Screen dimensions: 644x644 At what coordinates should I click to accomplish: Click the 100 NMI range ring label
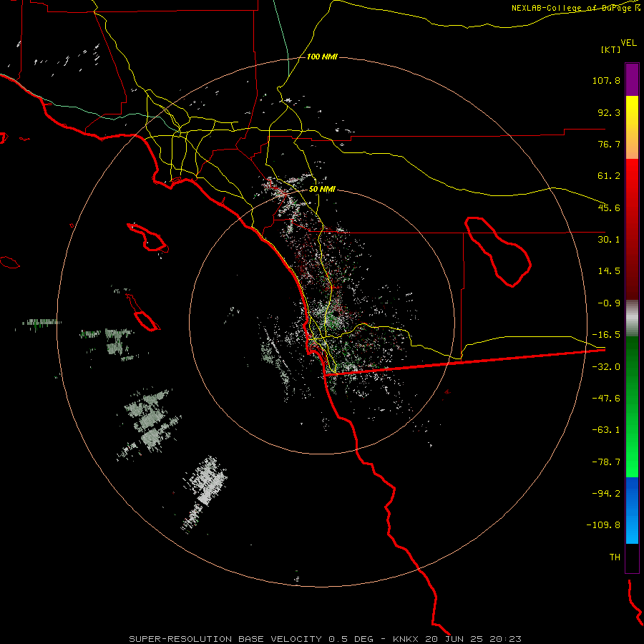322,57
